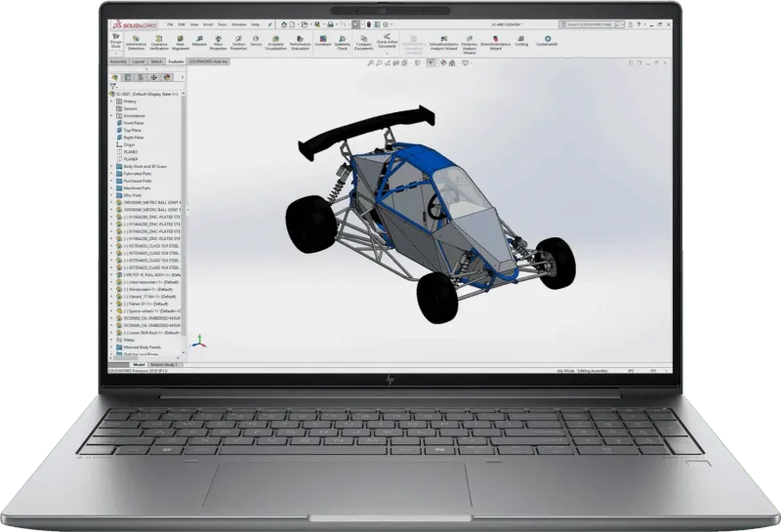Open the File menu
Screen dimensions: 781x532
(x=170, y=24)
